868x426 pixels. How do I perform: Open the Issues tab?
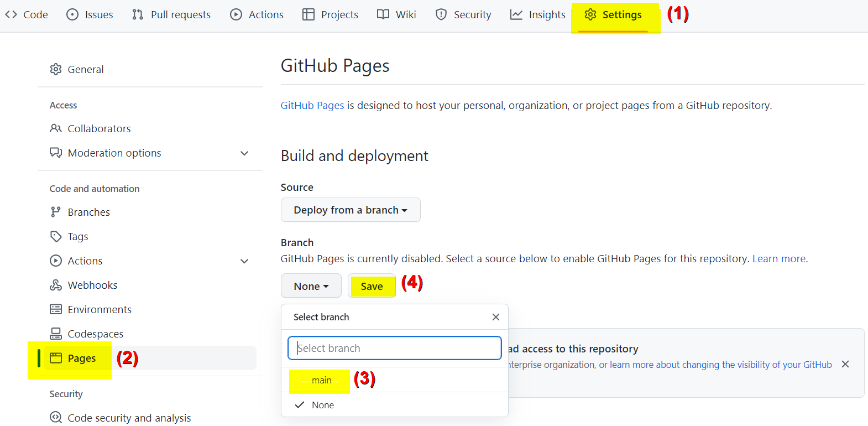90,15
